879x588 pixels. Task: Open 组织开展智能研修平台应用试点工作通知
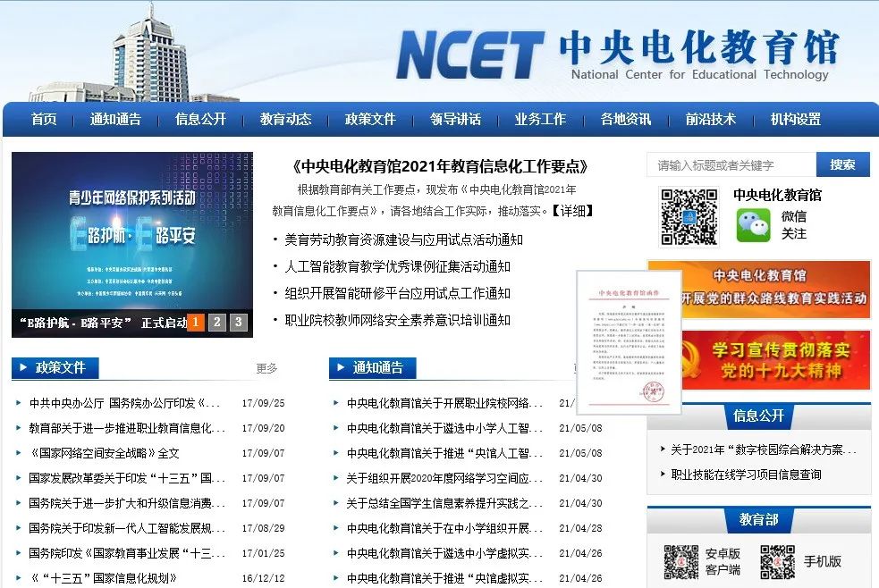click(397, 293)
